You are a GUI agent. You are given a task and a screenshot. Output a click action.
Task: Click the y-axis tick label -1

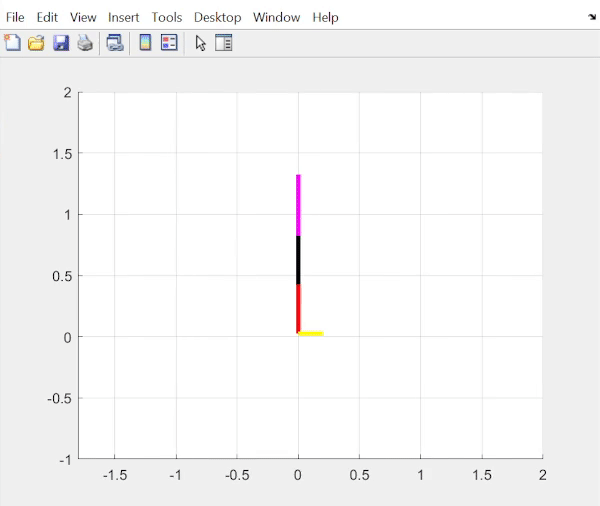(x=66, y=460)
